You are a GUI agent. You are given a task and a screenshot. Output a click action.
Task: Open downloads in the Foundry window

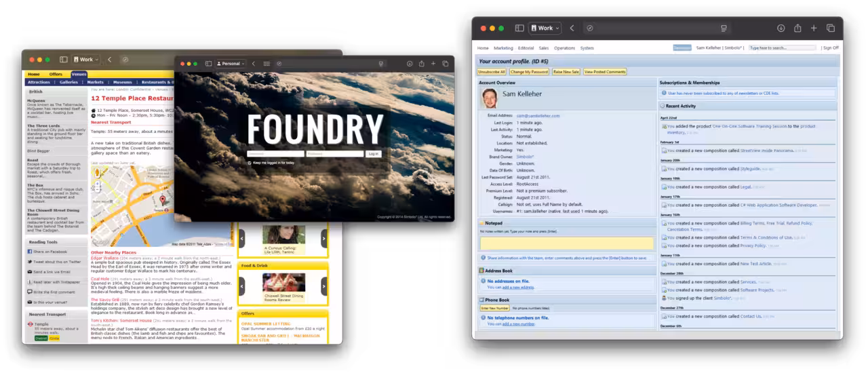[x=410, y=64]
